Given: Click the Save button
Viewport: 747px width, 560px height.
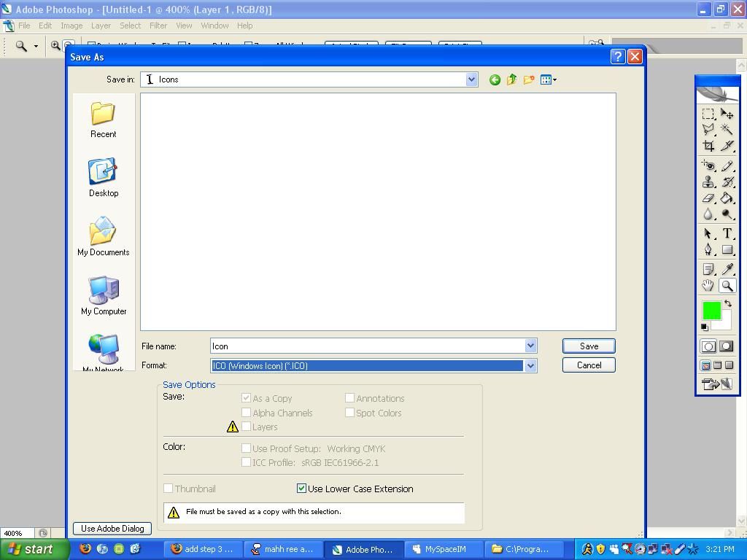Looking at the screenshot, I should coord(588,346).
